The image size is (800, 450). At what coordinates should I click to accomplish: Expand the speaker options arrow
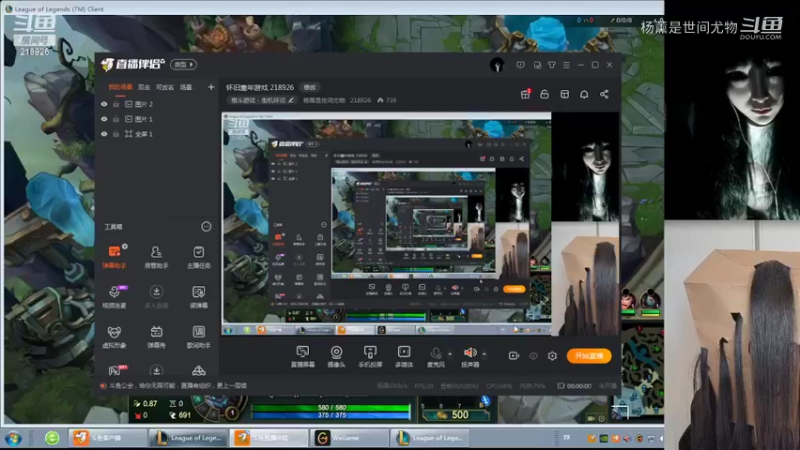click(x=484, y=354)
